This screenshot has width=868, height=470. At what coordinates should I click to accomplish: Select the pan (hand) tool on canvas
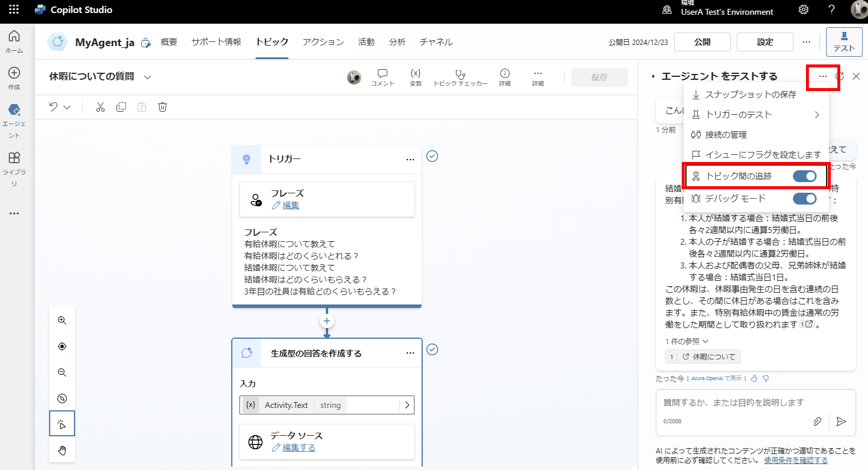61,450
